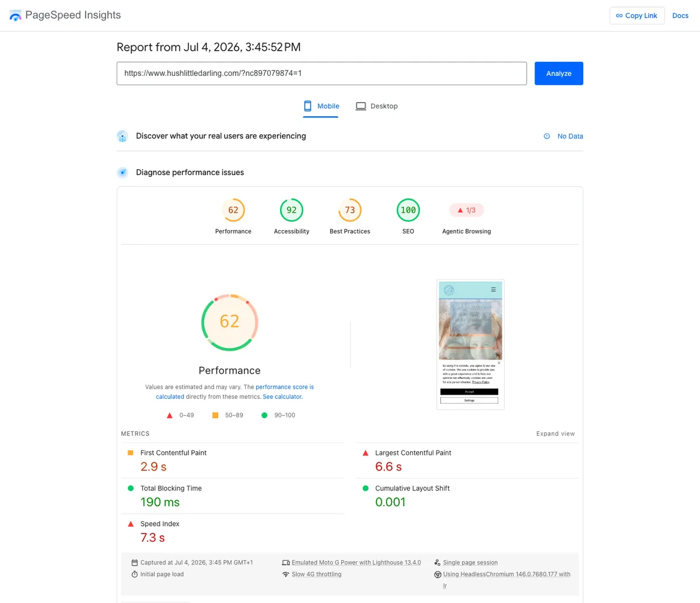Switch to the Mobile tab
The height and width of the screenshot is (603, 700).
pos(321,106)
